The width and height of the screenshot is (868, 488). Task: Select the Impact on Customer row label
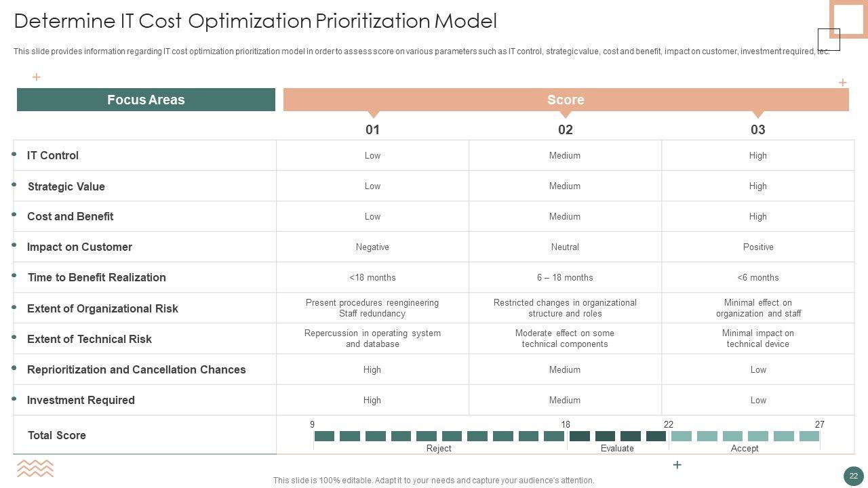pos(79,247)
